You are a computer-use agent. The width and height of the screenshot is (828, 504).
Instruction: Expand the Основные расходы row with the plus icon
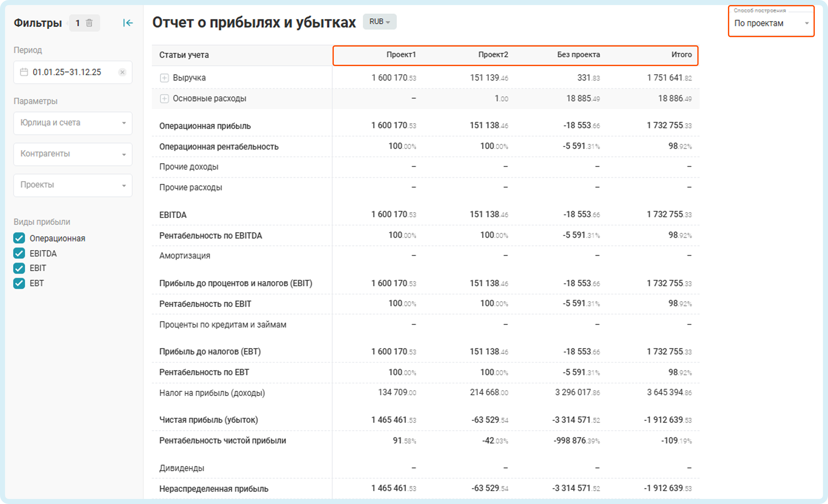tap(164, 98)
